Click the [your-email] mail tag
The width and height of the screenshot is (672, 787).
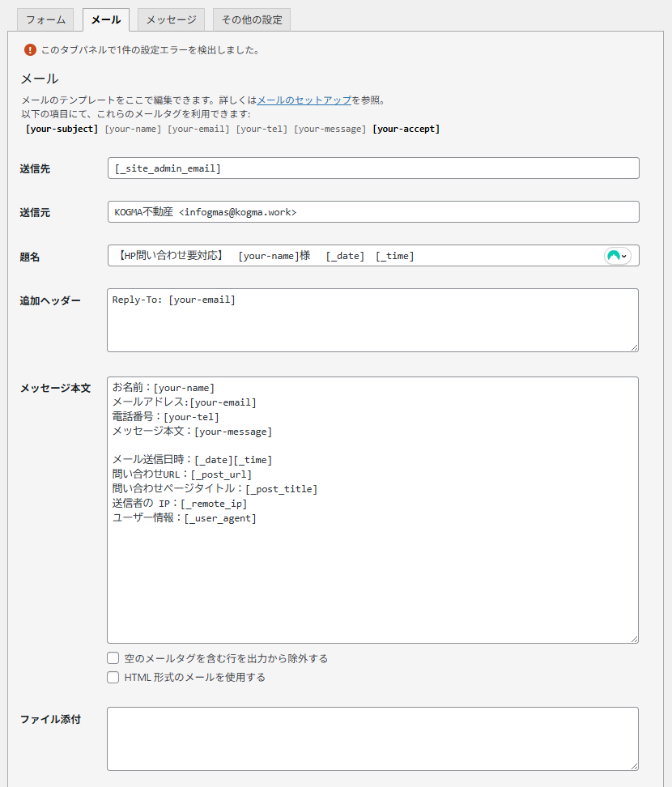click(198, 129)
